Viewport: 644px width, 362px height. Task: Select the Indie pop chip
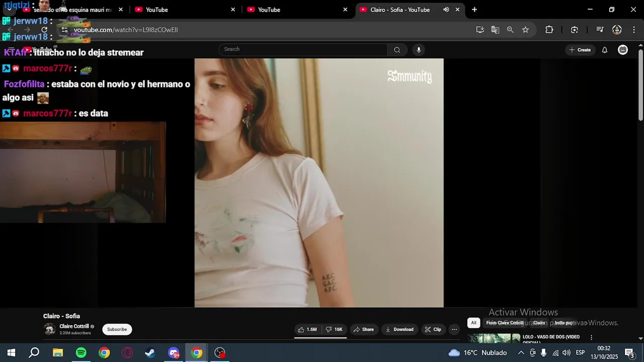click(x=564, y=323)
